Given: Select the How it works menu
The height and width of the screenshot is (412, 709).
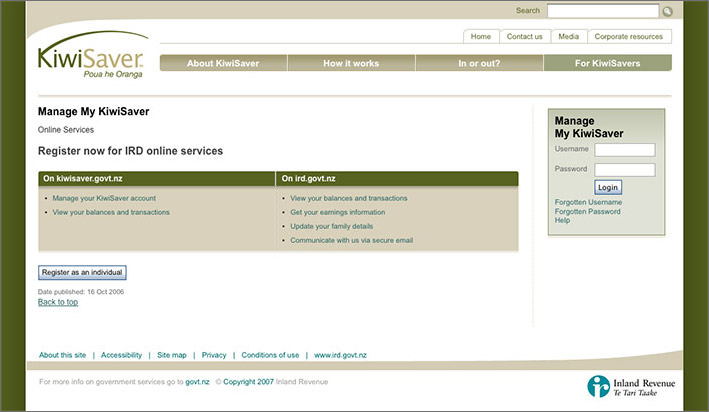Looking at the screenshot, I should pyautogui.click(x=351, y=63).
